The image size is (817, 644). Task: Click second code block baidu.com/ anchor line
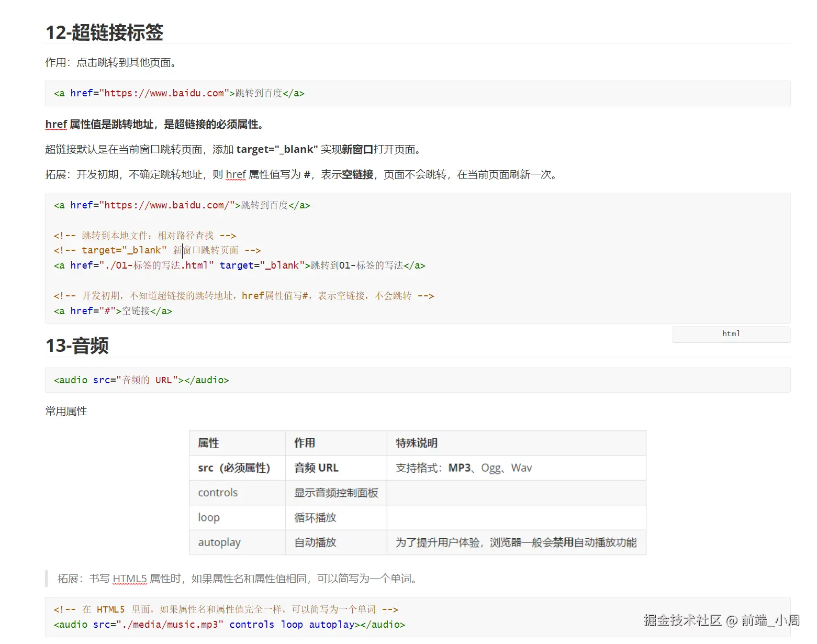coord(182,205)
